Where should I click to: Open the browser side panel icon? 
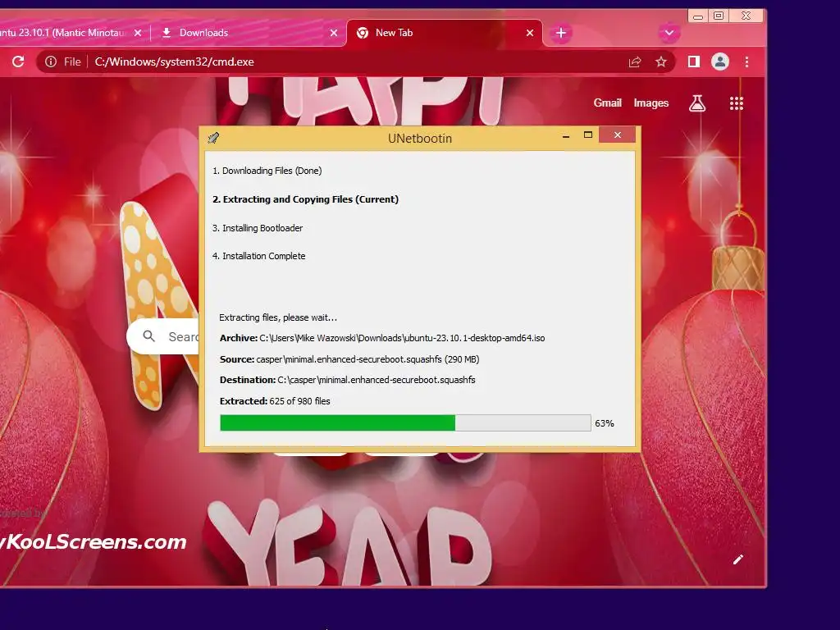(694, 62)
